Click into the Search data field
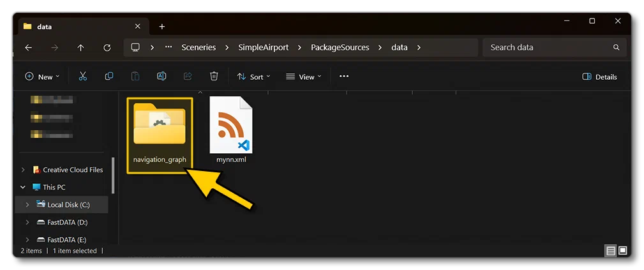Image resolution: width=644 pixels, height=270 pixels. tap(555, 48)
